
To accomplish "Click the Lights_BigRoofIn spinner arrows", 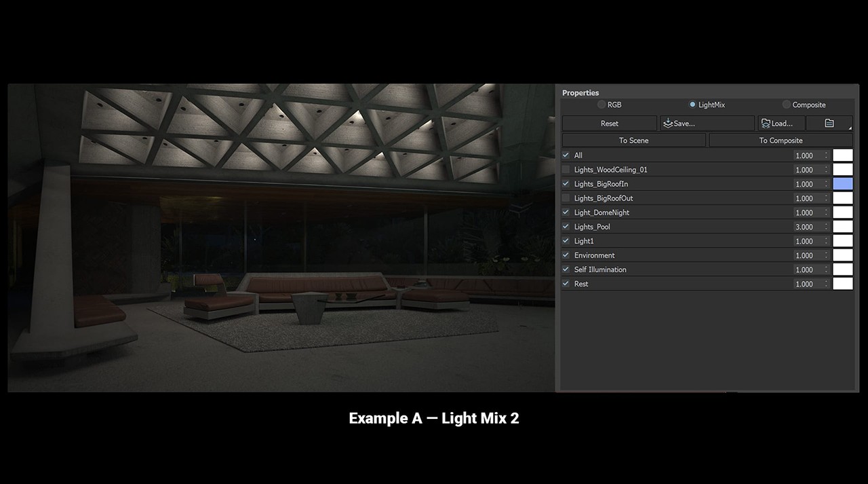I will click(826, 184).
